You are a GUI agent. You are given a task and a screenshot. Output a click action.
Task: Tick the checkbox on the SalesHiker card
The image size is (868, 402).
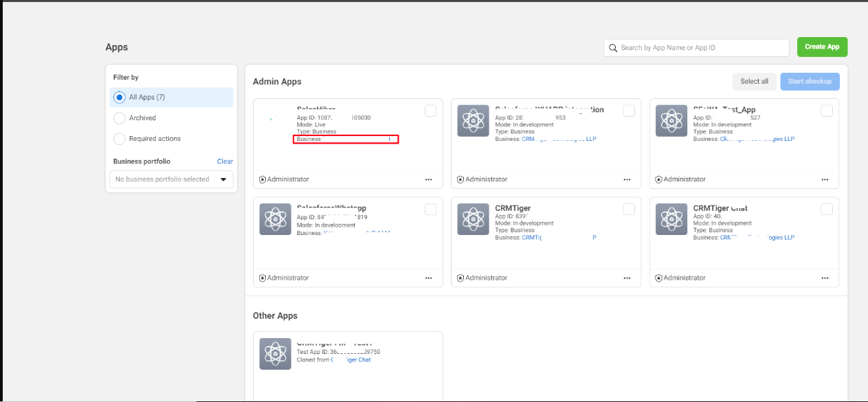[x=430, y=111]
